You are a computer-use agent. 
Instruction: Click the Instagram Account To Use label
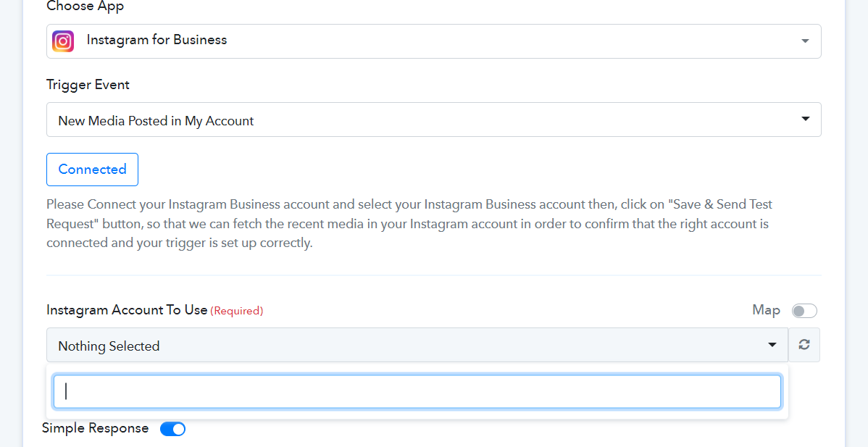[127, 310]
